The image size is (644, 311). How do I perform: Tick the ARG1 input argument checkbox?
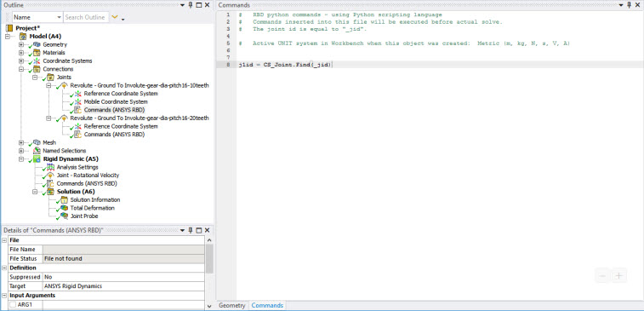click(13, 304)
